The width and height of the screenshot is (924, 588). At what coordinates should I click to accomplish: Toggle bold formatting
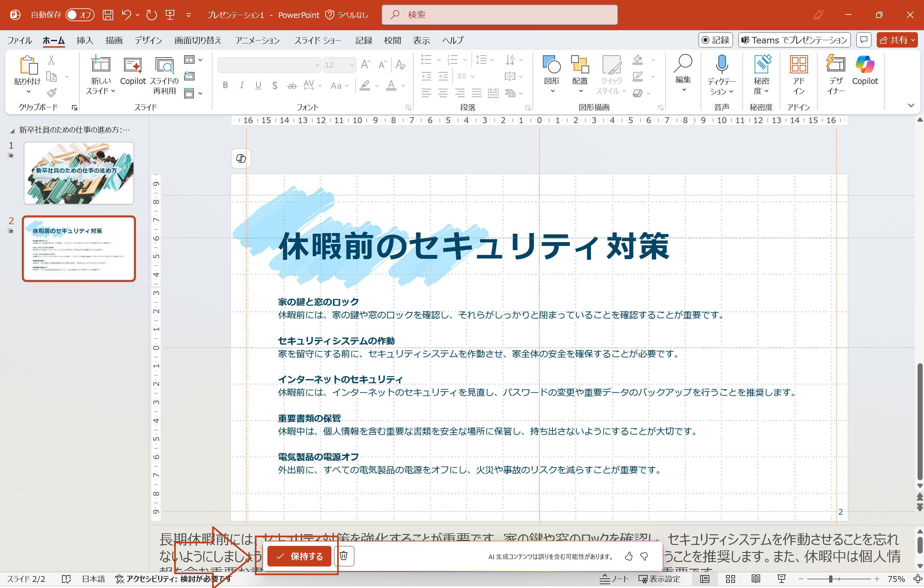click(x=225, y=85)
